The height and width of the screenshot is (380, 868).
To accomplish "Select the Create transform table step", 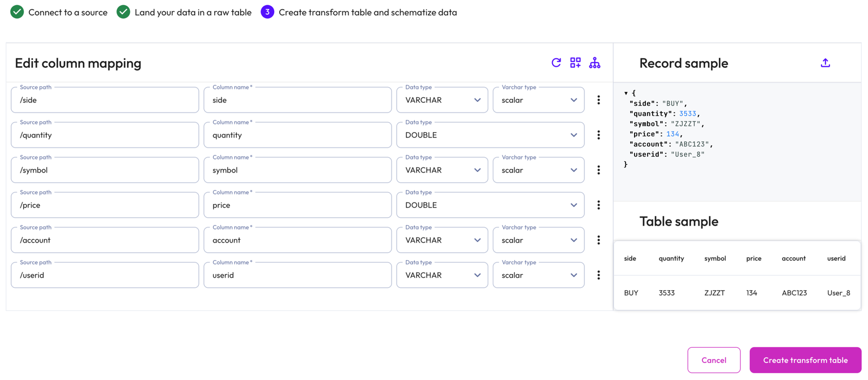I will pos(367,11).
